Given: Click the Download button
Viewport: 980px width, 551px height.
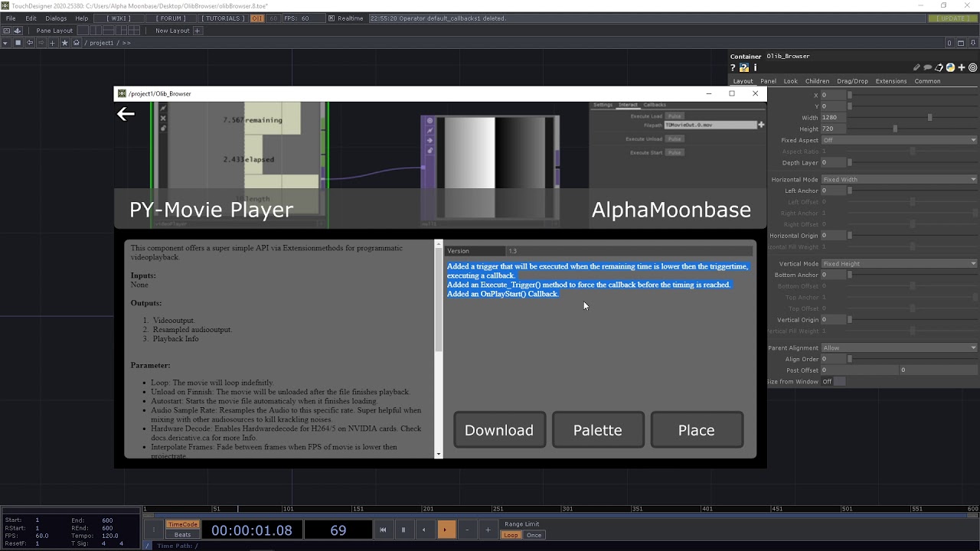Looking at the screenshot, I should point(499,430).
